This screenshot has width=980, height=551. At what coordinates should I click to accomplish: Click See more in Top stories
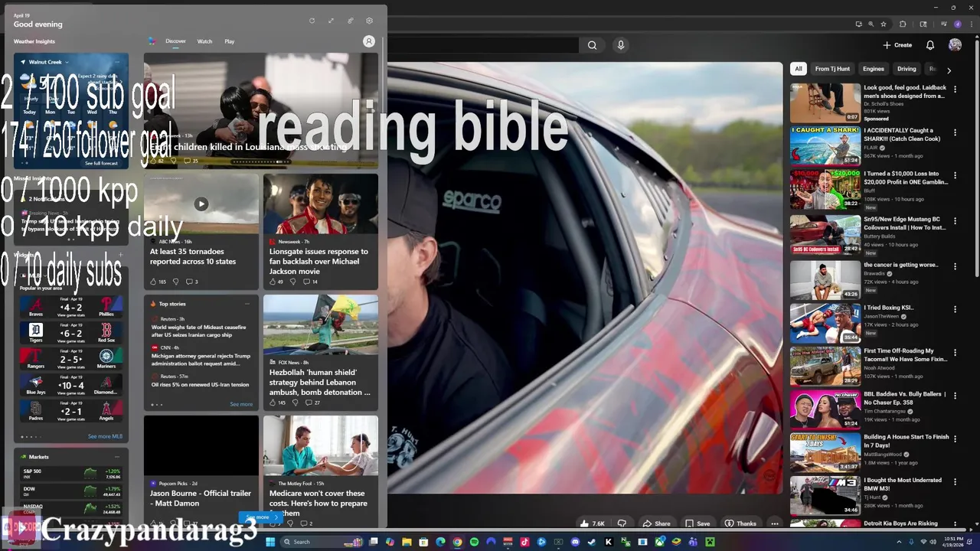tap(241, 404)
